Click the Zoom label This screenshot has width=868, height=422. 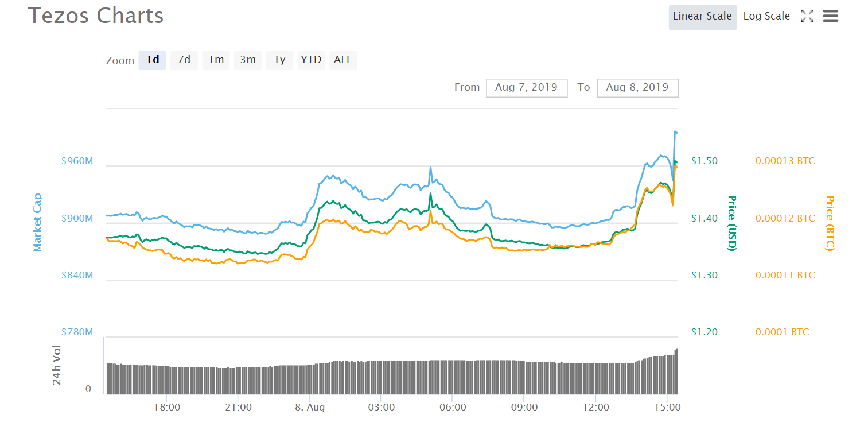click(x=120, y=61)
